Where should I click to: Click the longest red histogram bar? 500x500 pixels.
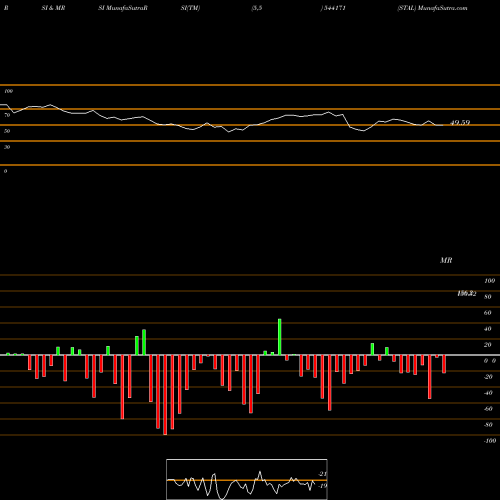(x=165, y=395)
